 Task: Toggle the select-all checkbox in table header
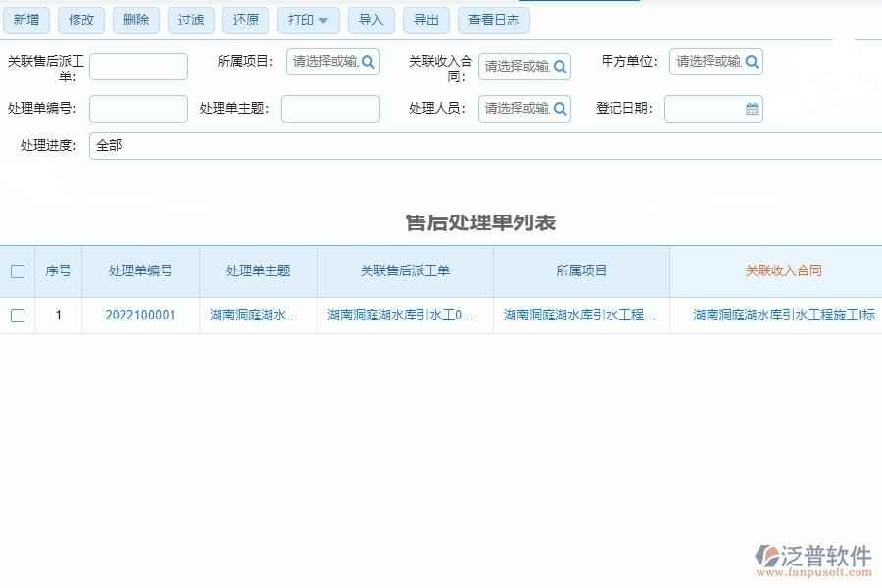(x=17, y=272)
